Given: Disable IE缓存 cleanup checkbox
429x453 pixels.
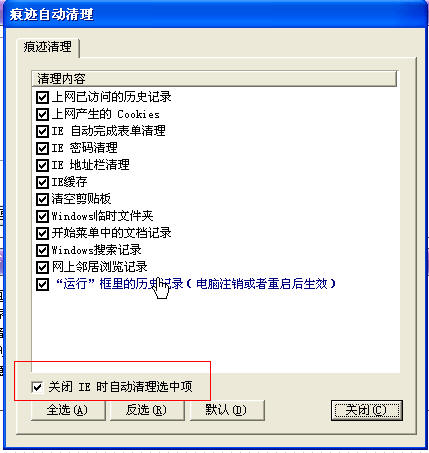Looking at the screenshot, I should tap(42, 182).
